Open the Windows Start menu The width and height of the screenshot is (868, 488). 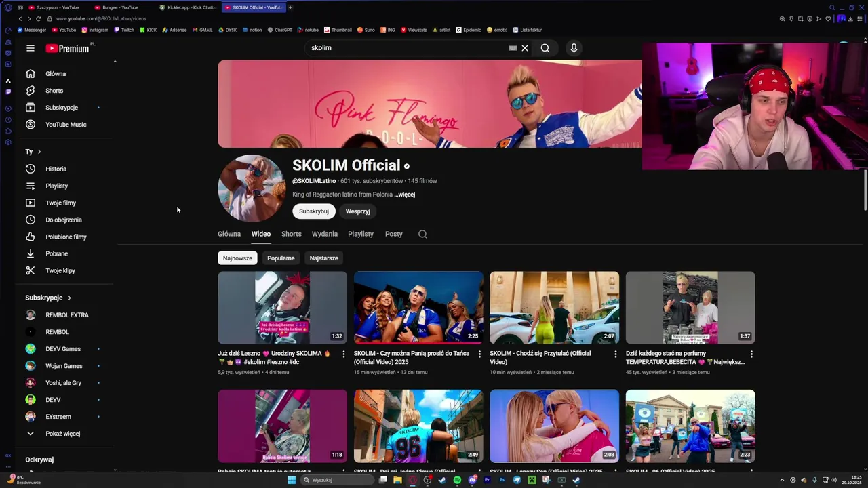pyautogui.click(x=292, y=480)
